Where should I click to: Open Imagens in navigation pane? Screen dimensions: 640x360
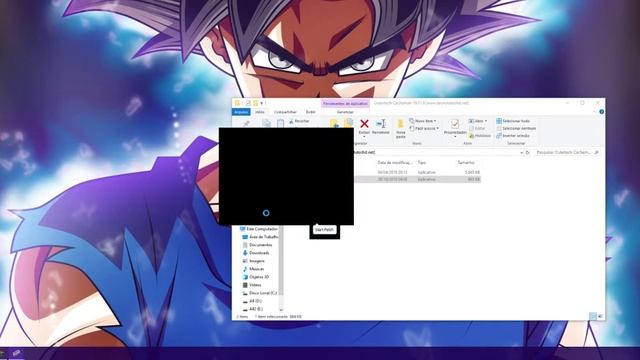click(x=253, y=261)
